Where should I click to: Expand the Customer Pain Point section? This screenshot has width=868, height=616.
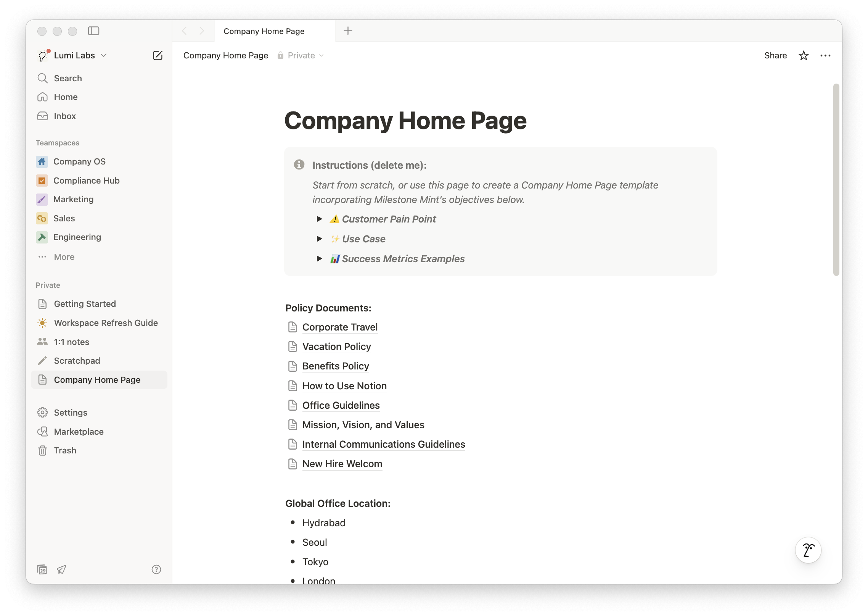click(319, 219)
